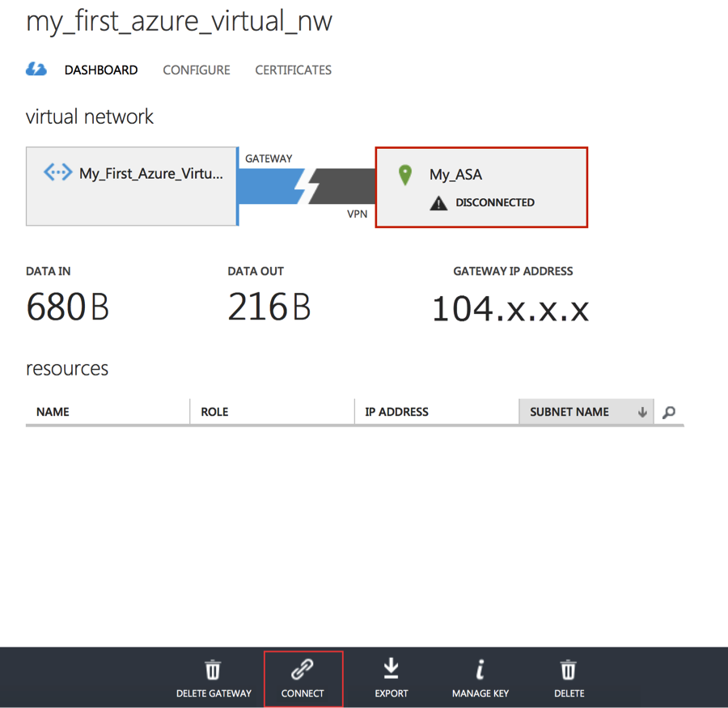Click the my_first_azure_virtual_nw page title
Image resolution: width=728 pixels, height=708 pixels.
180,22
